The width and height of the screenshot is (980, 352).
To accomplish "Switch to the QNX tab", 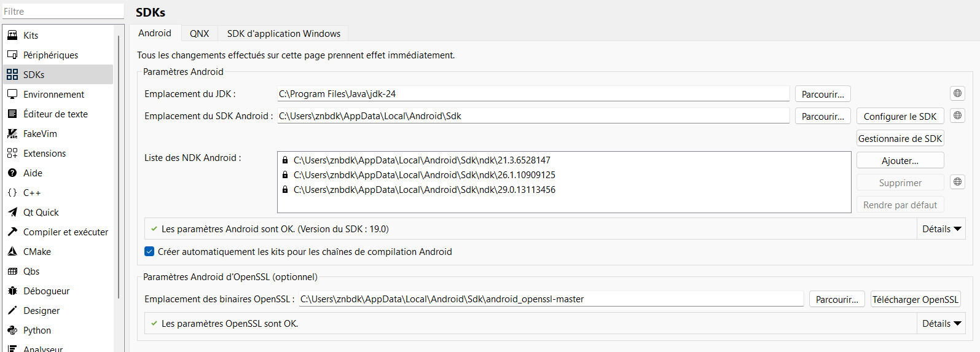I will click(199, 33).
